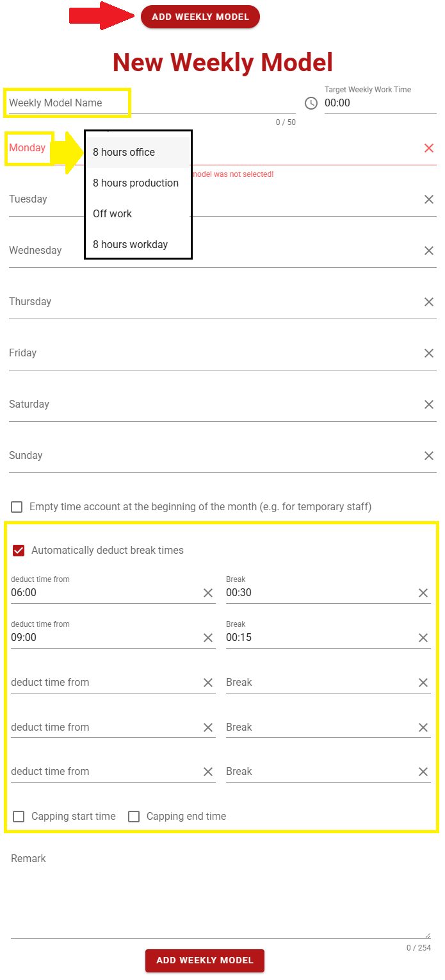The width and height of the screenshot is (445, 980).
Task: Clear the Tuesday day model selection
Action: 429,199
